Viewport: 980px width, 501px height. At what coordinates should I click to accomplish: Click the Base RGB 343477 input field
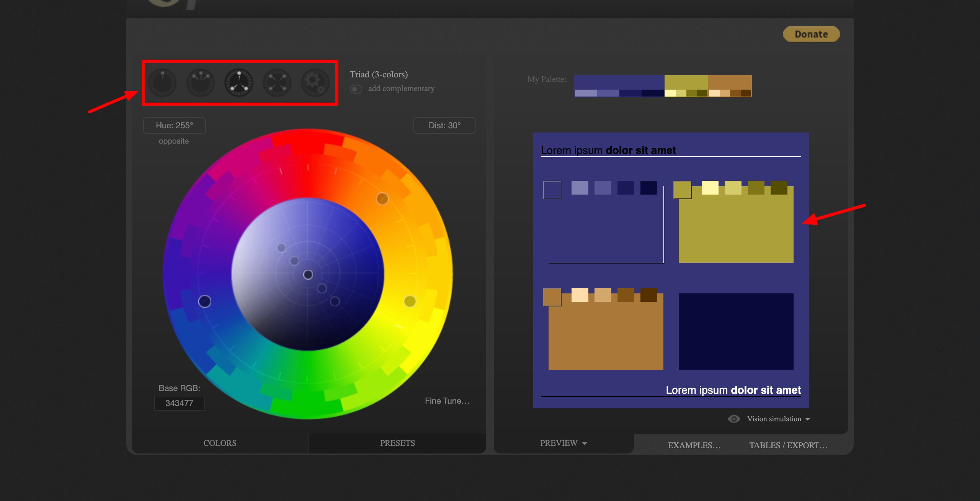(x=180, y=403)
